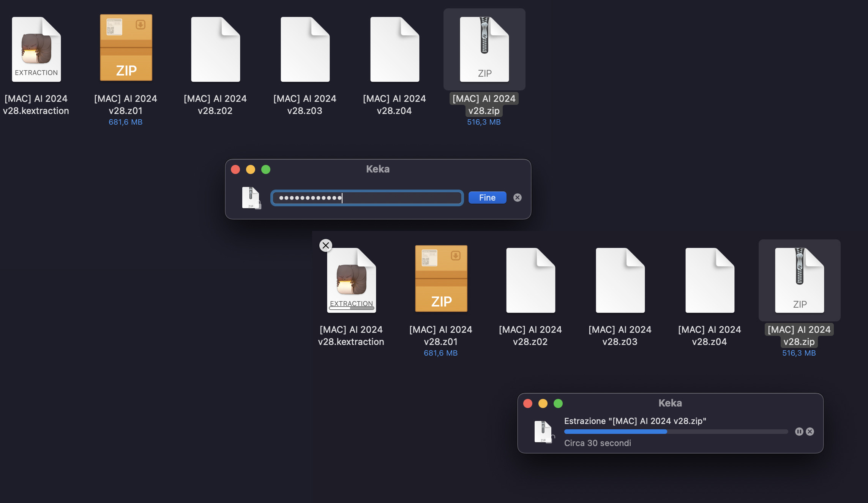Viewport: 868px width, 503px height.
Task: Select the lower-row v28.z01 orange ZIP icon
Action: pyautogui.click(x=441, y=279)
